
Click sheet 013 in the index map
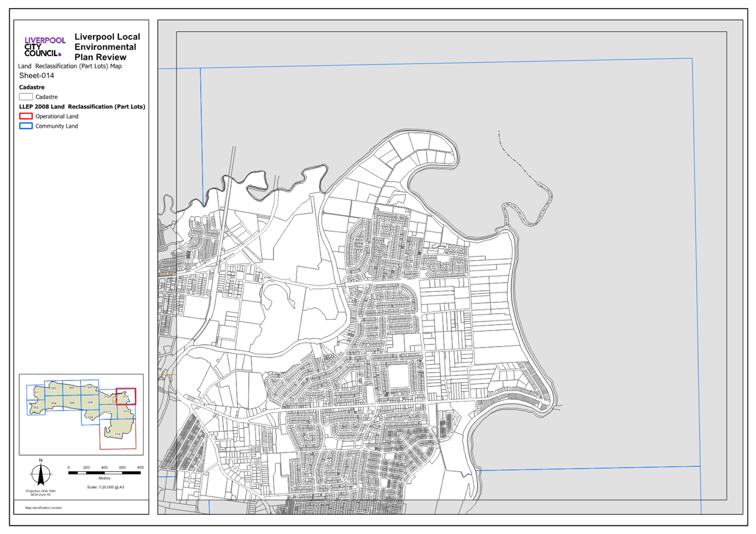pos(108,412)
